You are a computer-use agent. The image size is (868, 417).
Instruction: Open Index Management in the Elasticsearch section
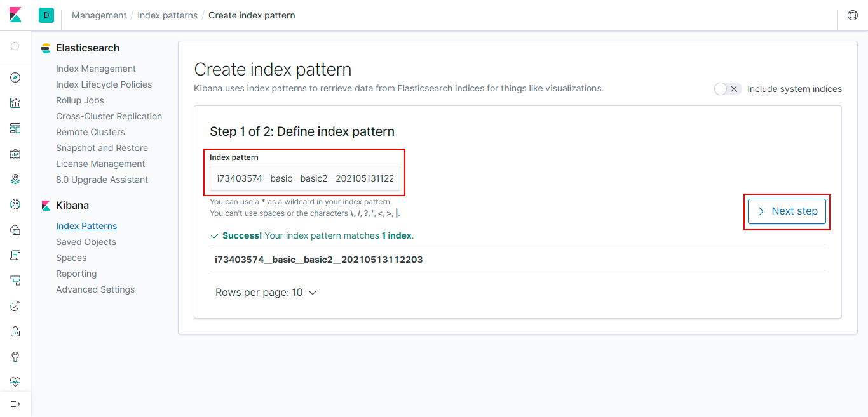click(x=96, y=69)
